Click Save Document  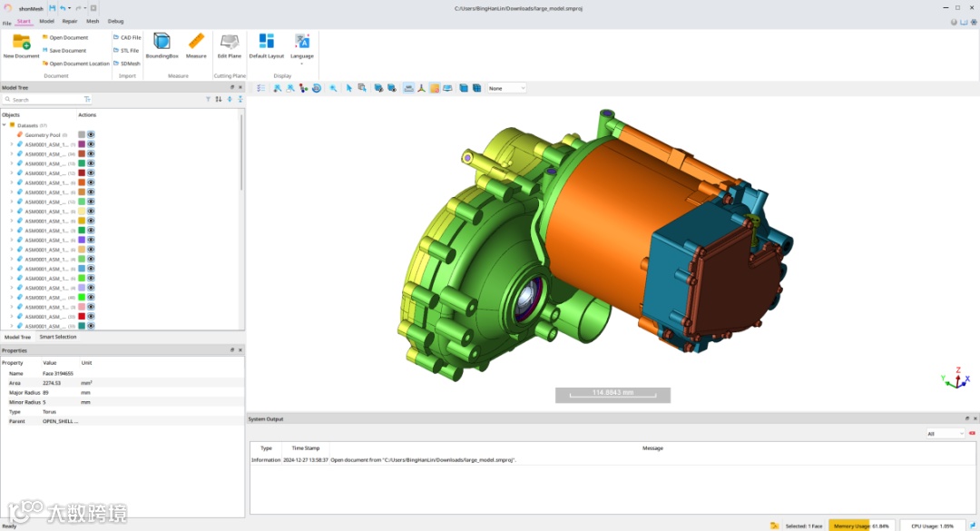[64, 51]
